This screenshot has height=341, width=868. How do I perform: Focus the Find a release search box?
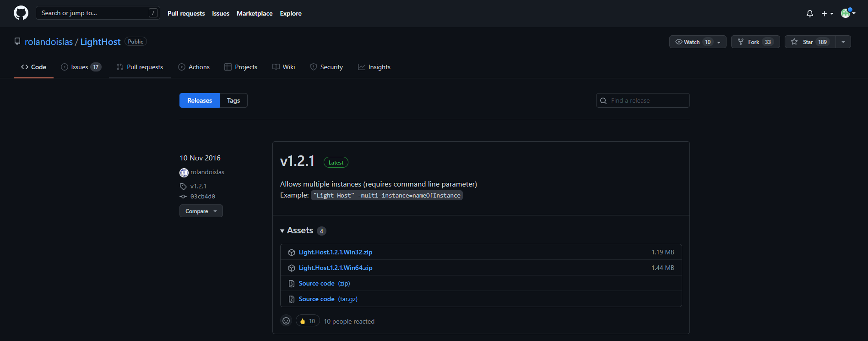pos(643,100)
